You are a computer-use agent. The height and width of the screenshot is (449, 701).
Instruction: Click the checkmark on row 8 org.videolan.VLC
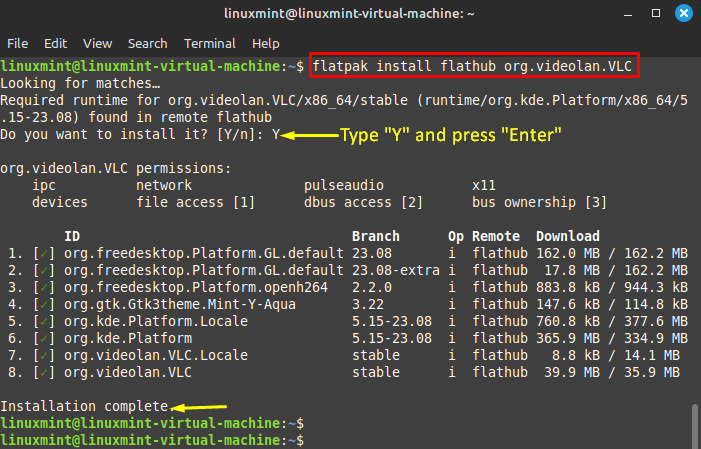click(x=39, y=371)
